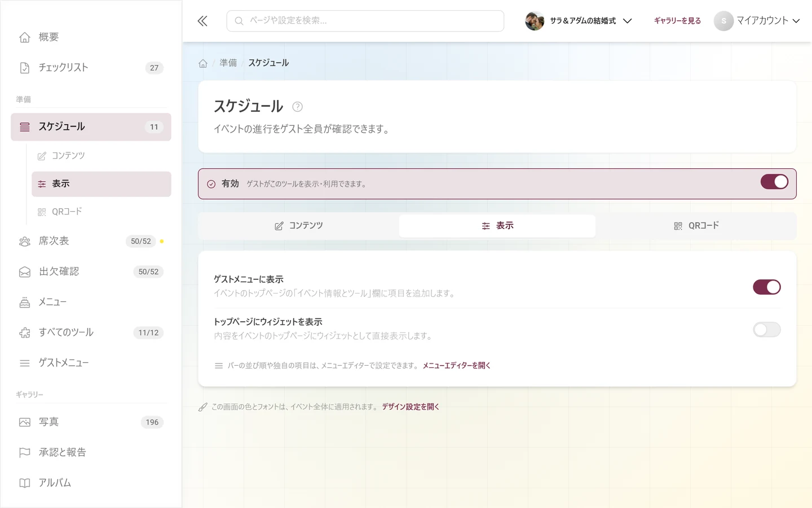Click the wedding couple photo thumbnail

tap(535, 21)
